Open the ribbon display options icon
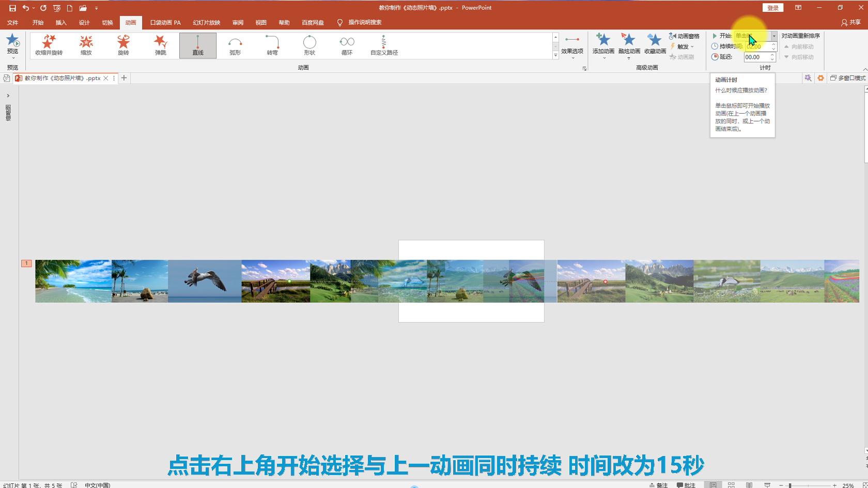The width and height of the screenshot is (868, 488). (x=798, y=8)
